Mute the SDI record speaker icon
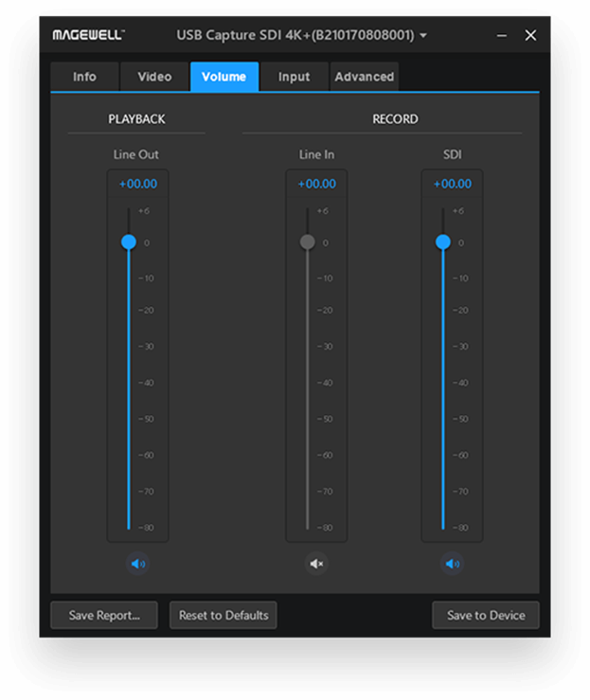 coord(452,564)
